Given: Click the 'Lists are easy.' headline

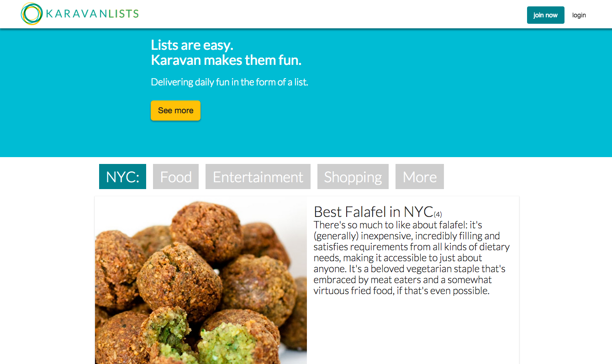Looking at the screenshot, I should (x=192, y=45).
